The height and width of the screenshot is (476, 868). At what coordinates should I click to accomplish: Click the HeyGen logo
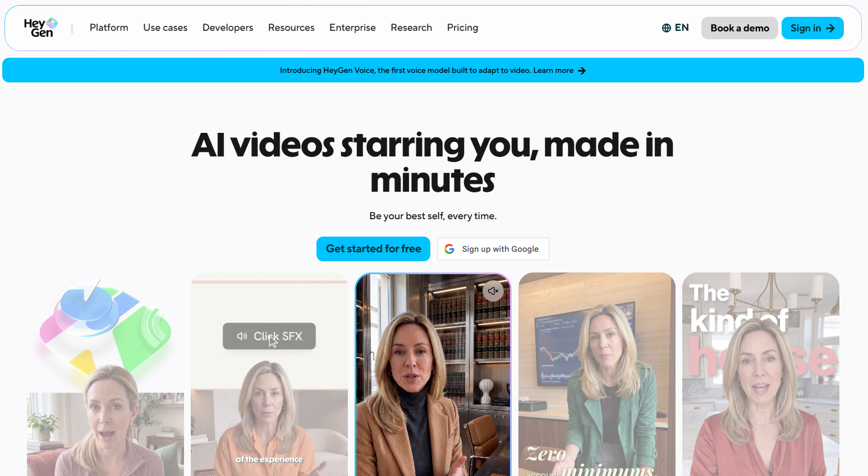tap(40, 27)
